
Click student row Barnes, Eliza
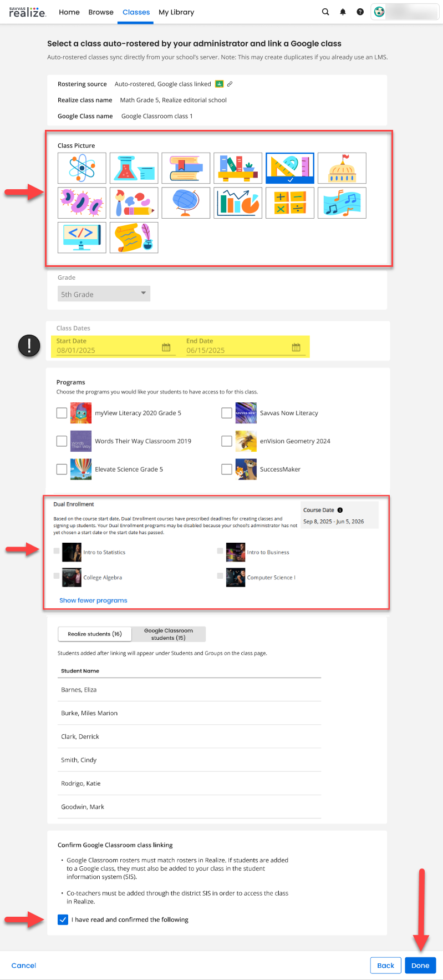tap(190, 690)
